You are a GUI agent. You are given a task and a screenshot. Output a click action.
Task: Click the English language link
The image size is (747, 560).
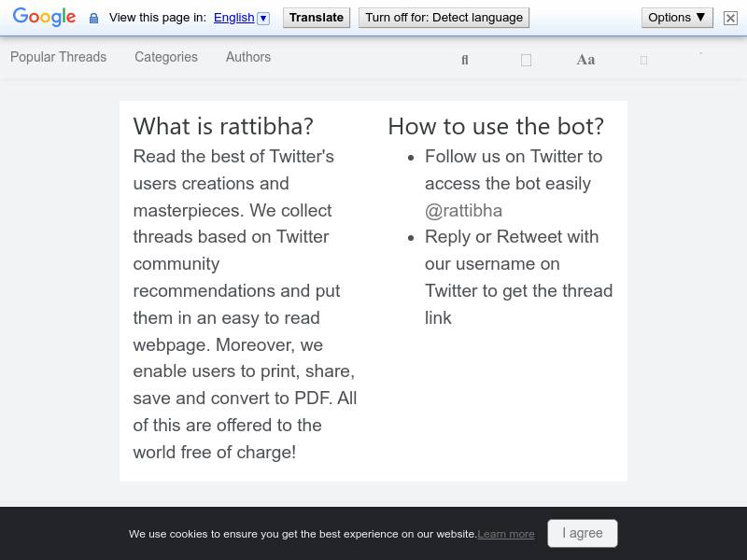234,18
